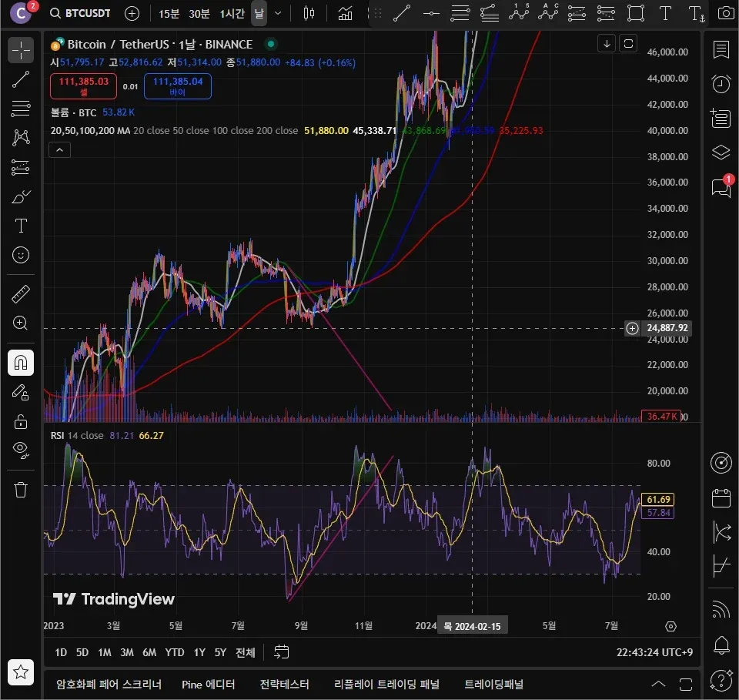Open the help center question icon
The height and width of the screenshot is (700, 739).
point(721,680)
